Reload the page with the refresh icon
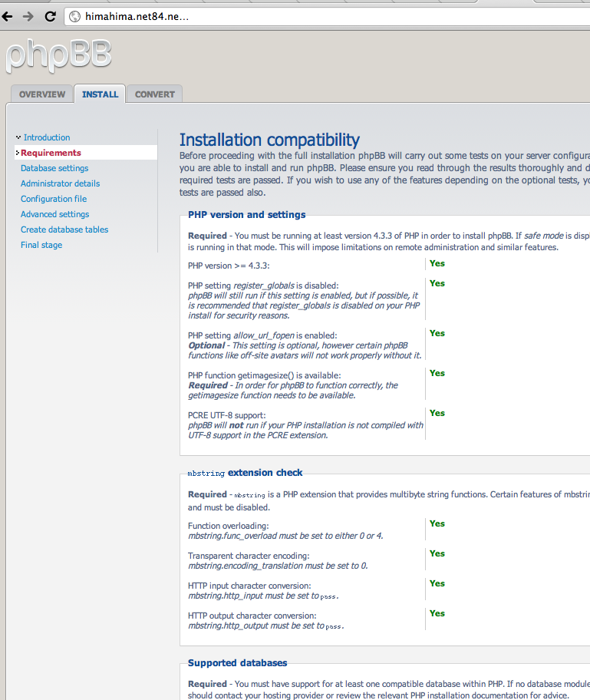The height and width of the screenshot is (700, 590). click(x=51, y=16)
